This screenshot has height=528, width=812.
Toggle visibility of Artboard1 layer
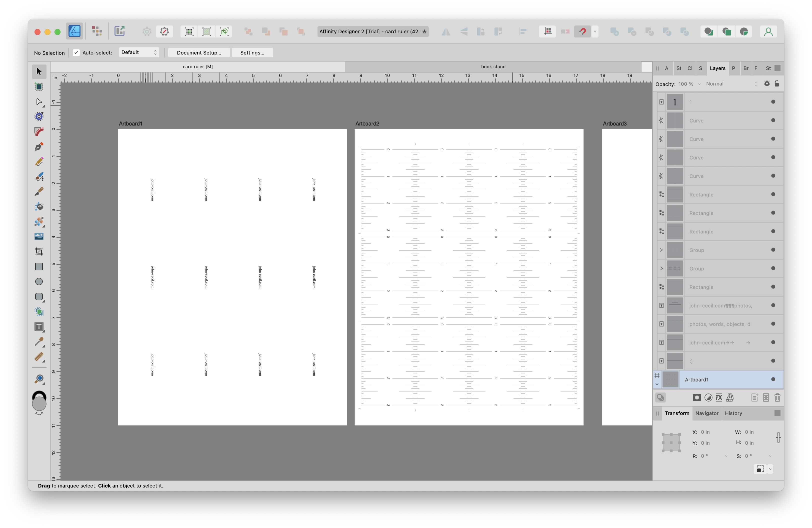(x=773, y=379)
